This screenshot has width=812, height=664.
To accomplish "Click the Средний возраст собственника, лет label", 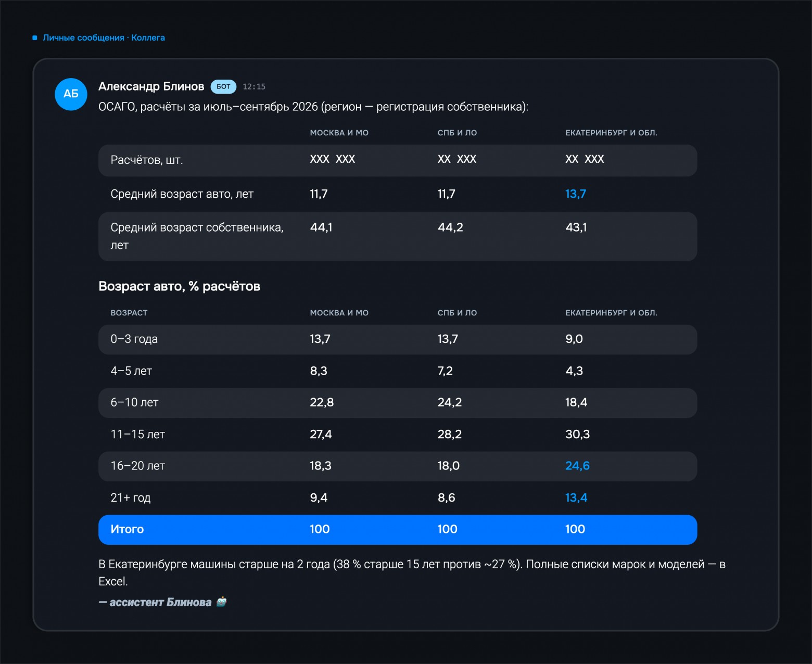I will [x=197, y=236].
